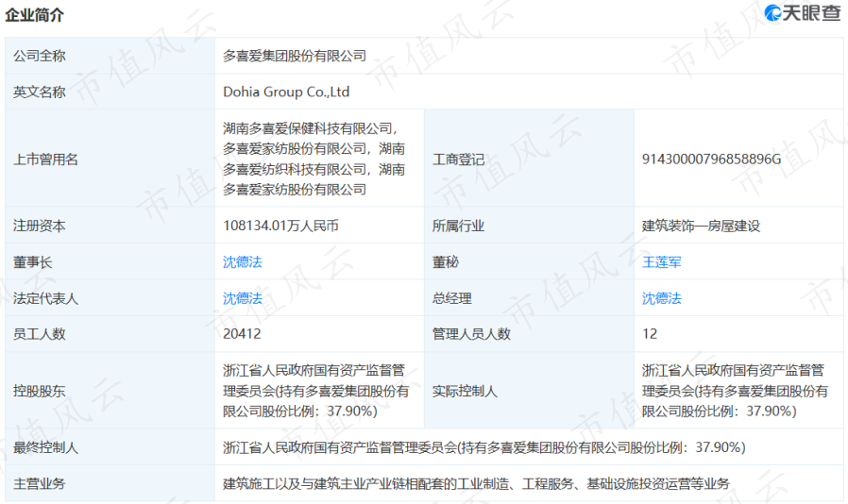The image size is (848, 504).
Task: Click 沈德法 link in 法定代表人 row
Action: 243,298
